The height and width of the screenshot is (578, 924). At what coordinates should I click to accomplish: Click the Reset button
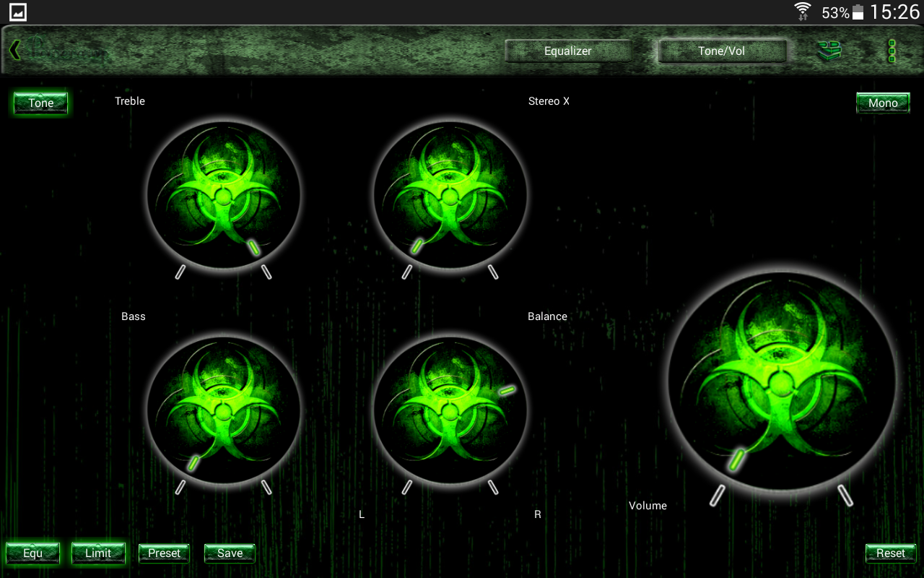click(x=891, y=553)
